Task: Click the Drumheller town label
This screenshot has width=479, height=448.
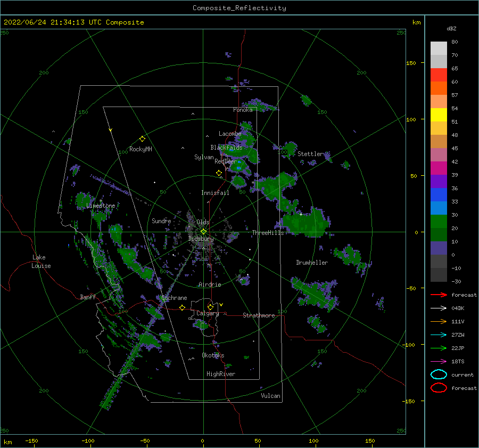Action: pos(312,263)
